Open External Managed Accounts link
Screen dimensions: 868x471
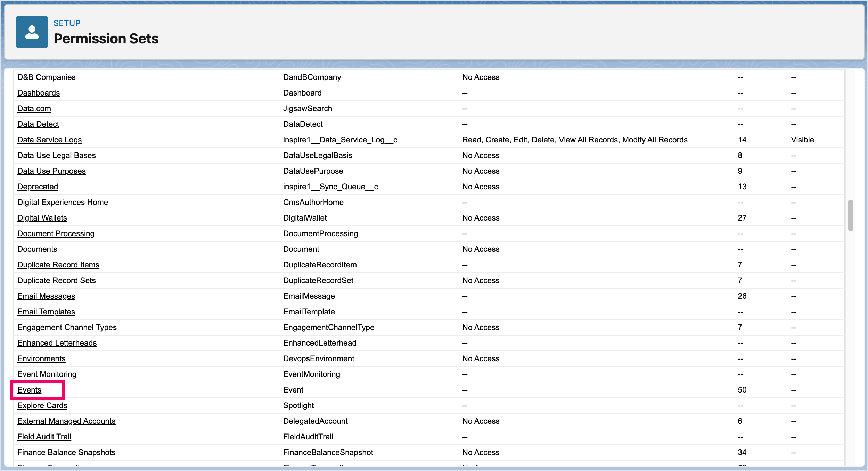tap(66, 421)
